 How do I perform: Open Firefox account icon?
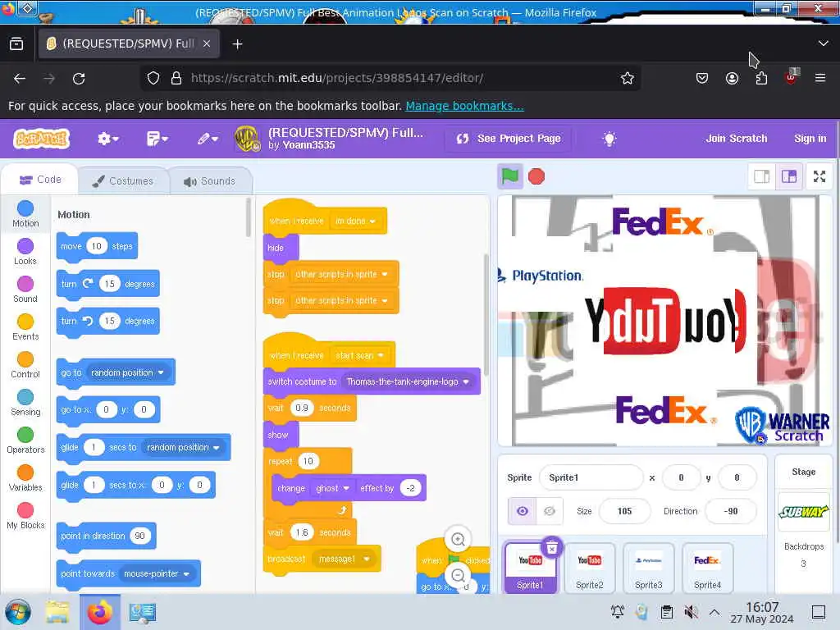pyautogui.click(x=732, y=78)
